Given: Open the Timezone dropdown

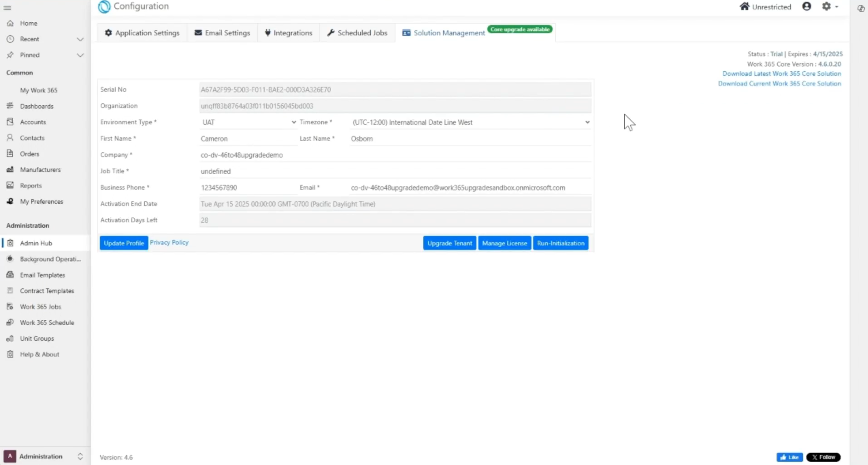Looking at the screenshot, I should coord(471,122).
